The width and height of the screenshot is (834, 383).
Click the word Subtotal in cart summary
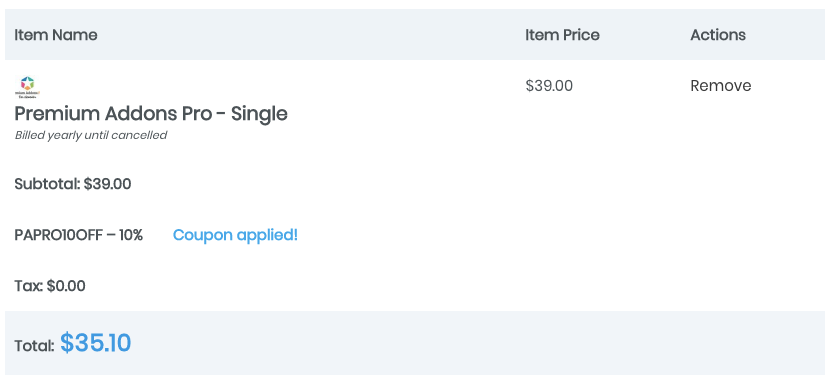coord(47,184)
